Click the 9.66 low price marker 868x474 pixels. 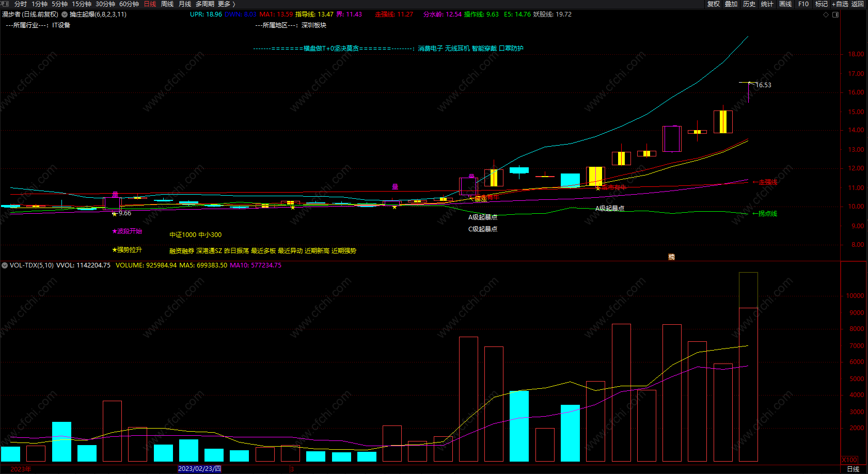(125, 213)
